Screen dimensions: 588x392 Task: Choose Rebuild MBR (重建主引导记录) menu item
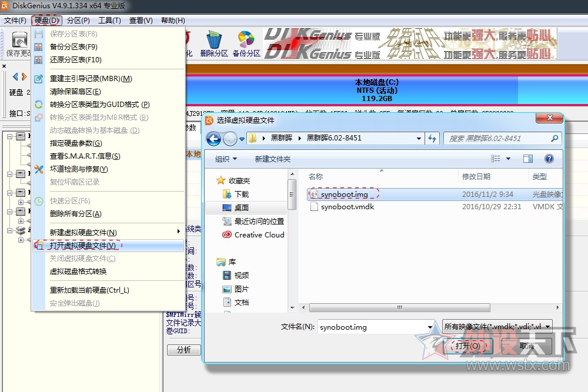tap(108, 79)
